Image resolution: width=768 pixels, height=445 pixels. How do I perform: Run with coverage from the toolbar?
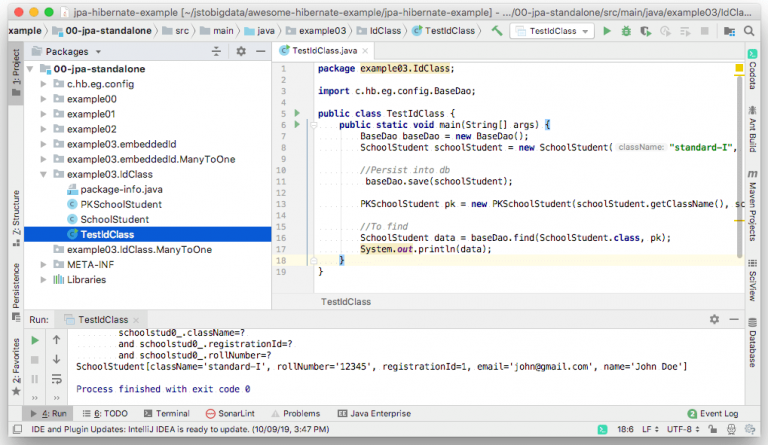pyautogui.click(x=645, y=31)
